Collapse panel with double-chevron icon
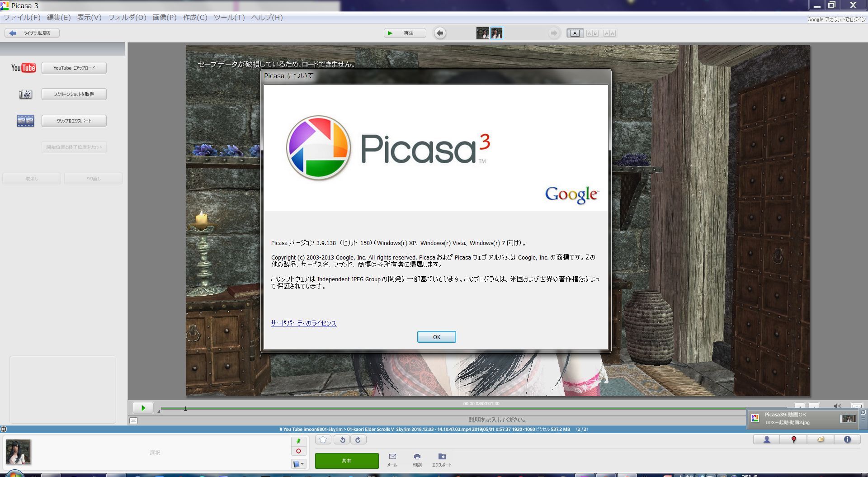The height and width of the screenshot is (477, 868). click(4, 429)
